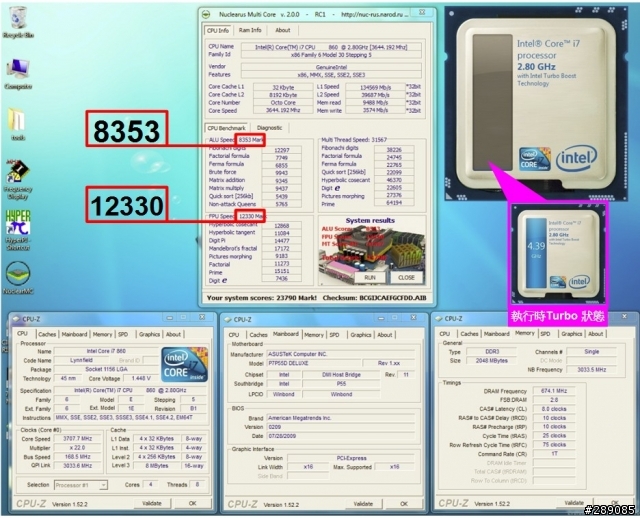Launch the Frequency Display desktop shortcut
Viewport: 640px width, 518px height.
pyautogui.click(x=18, y=179)
